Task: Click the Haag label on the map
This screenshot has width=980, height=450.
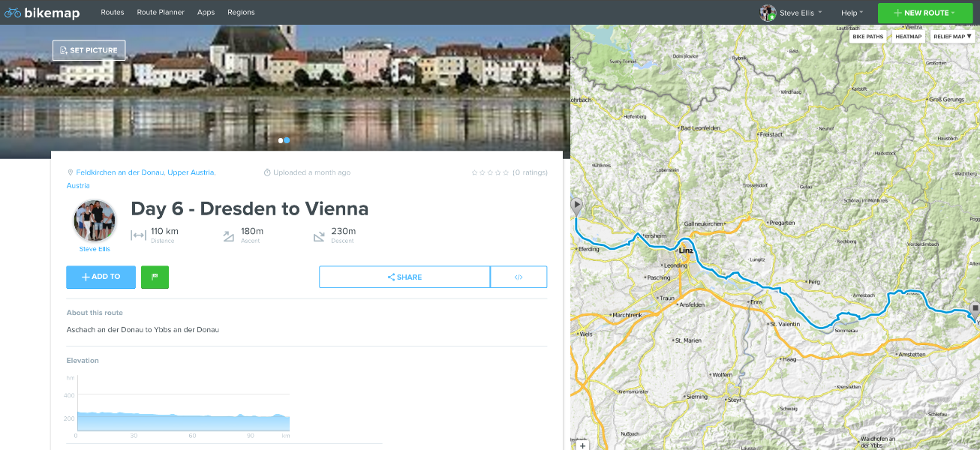Action: (x=789, y=359)
